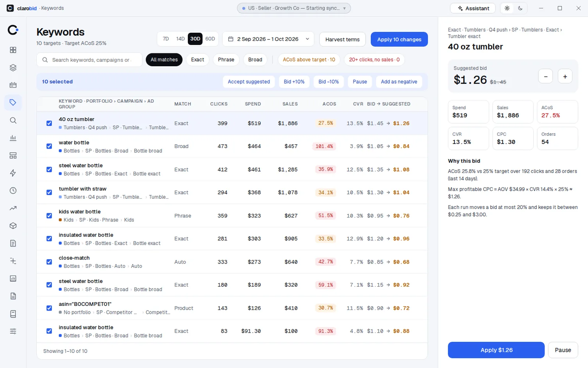588x368 pixels.
Task: Click the calendar icon in date range picker
Action: click(x=231, y=39)
